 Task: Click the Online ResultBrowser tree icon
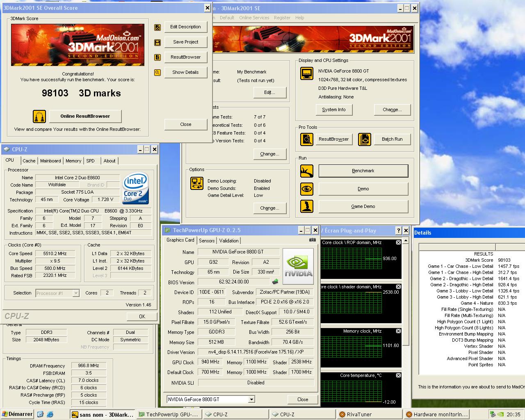[x=39, y=116]
